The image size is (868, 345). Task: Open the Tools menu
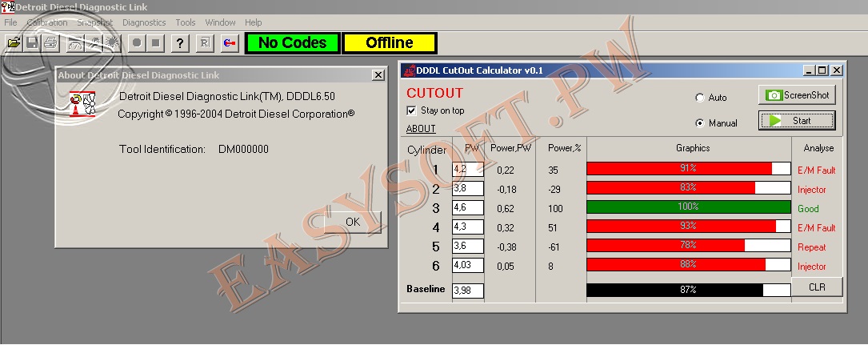pyautogui.click(x=186, y=22)
